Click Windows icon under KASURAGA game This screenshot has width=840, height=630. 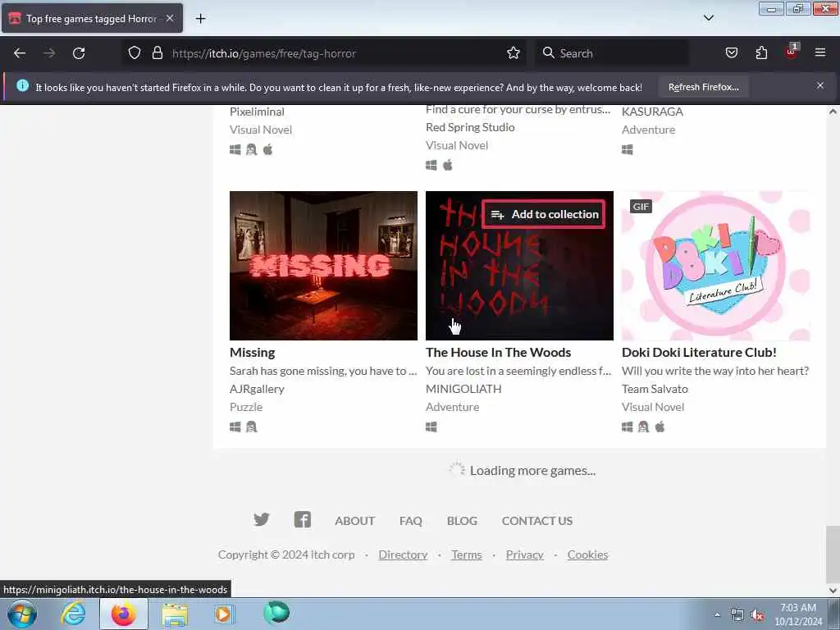pyautogui.click(x=628, y=149)
